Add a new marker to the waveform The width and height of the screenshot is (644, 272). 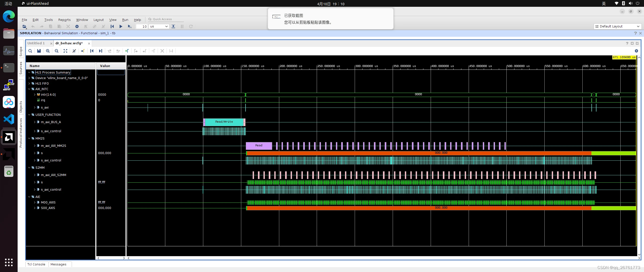(127, 51)
